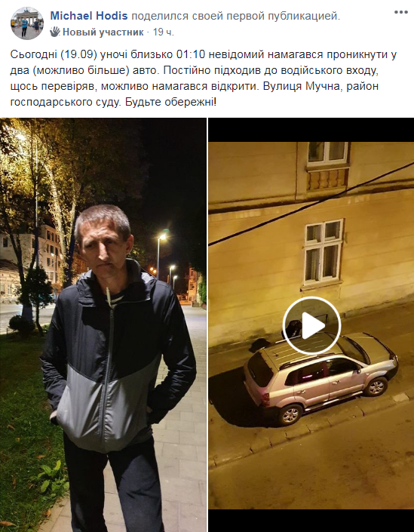Click the upper window in the video frame
The image size is (414, 532).
327,152
